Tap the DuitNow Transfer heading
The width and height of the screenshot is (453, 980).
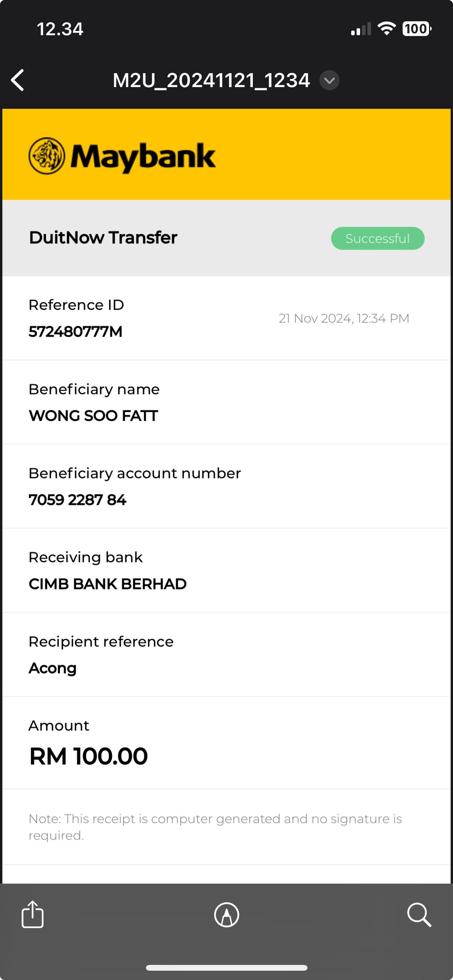pos(103,238)
